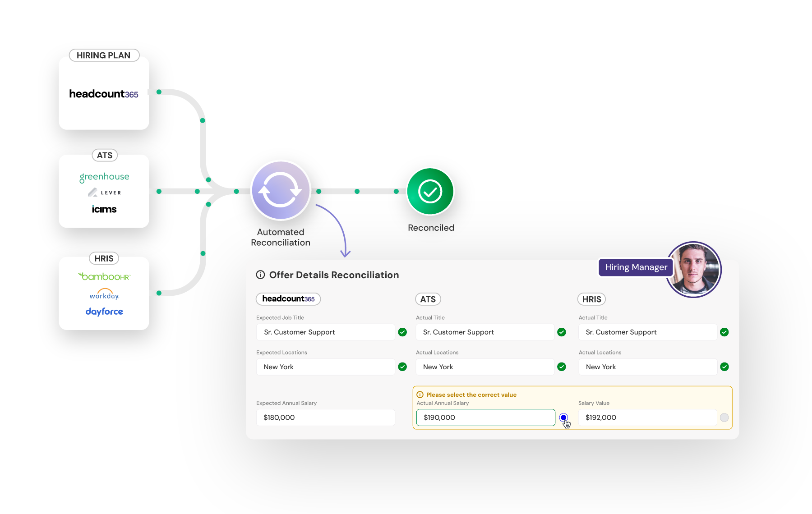Screen dimensions: 812x514
Task: Select the $192,000 Salary Value radio button
Action: [725, 418]
